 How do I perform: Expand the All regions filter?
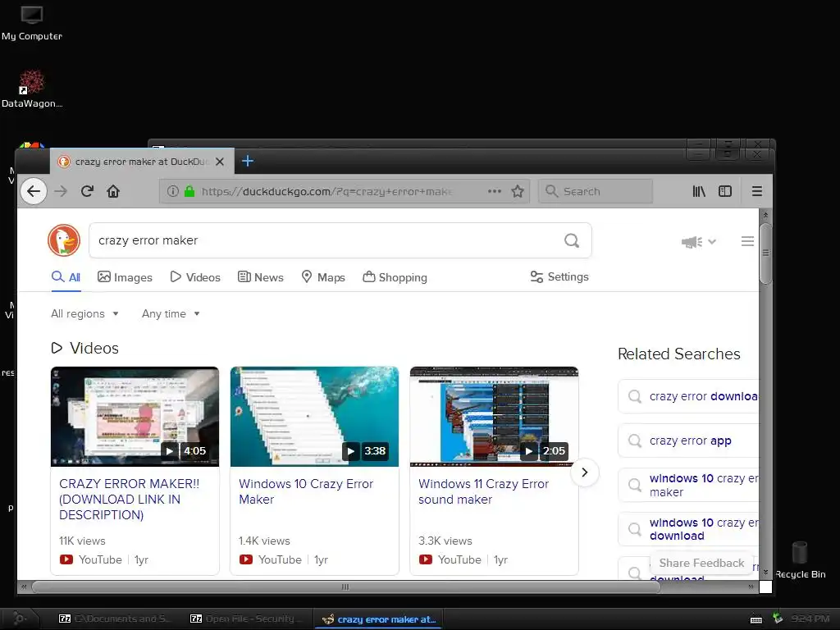pyautogui.click(x=84, y=314)
